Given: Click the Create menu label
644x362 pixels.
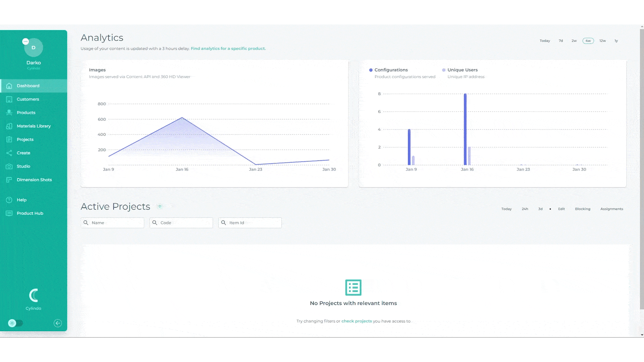Looking at the screenshot, I should click(23, 153).
